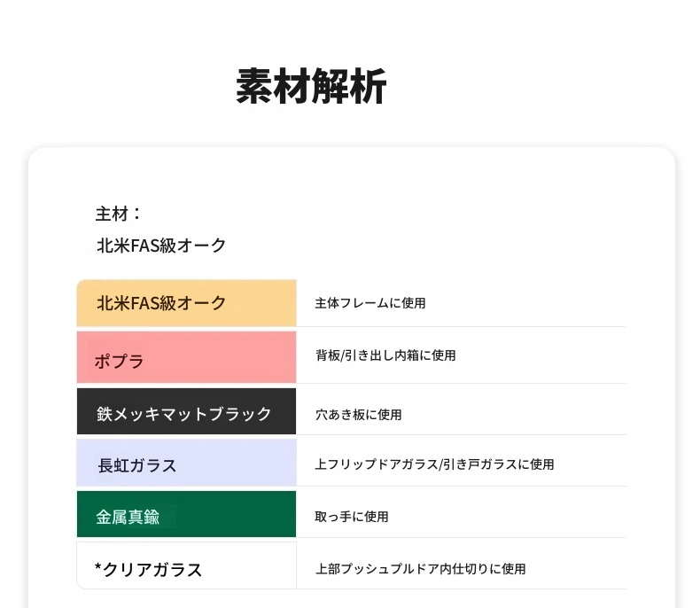Click the 北米FAS級オーク text under 主材
Screen dimensions: 700x608
[161, 246]
